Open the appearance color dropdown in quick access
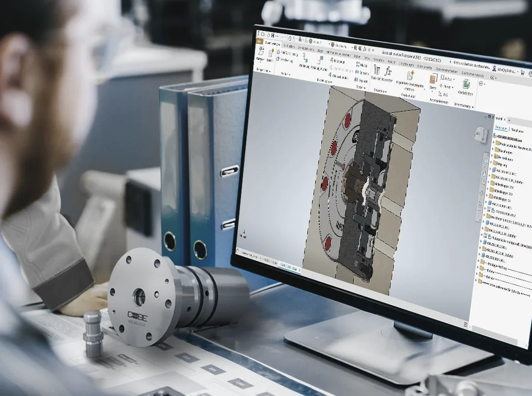This screenshot has width=532, height=396. pos(339,45)
